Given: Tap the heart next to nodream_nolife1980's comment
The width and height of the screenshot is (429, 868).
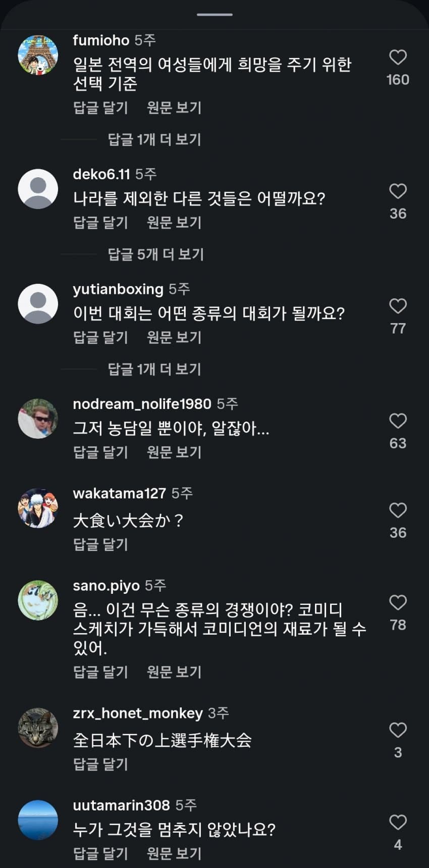Looking at the screenshot, I should (x=398, y=421).
